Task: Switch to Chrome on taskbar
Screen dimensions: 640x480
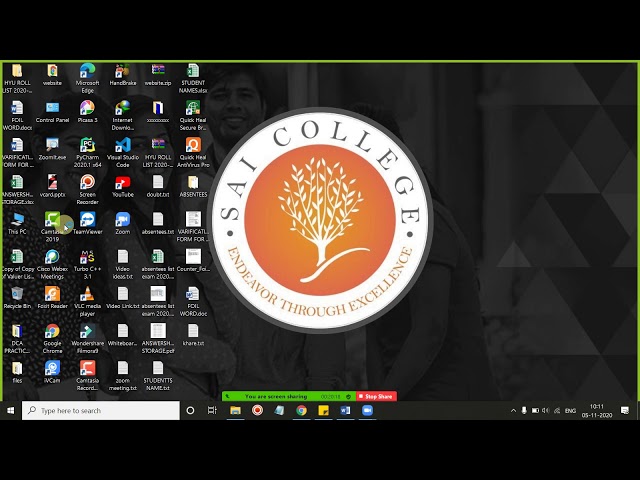Action: pyautogui.click(x=301, y=410)
